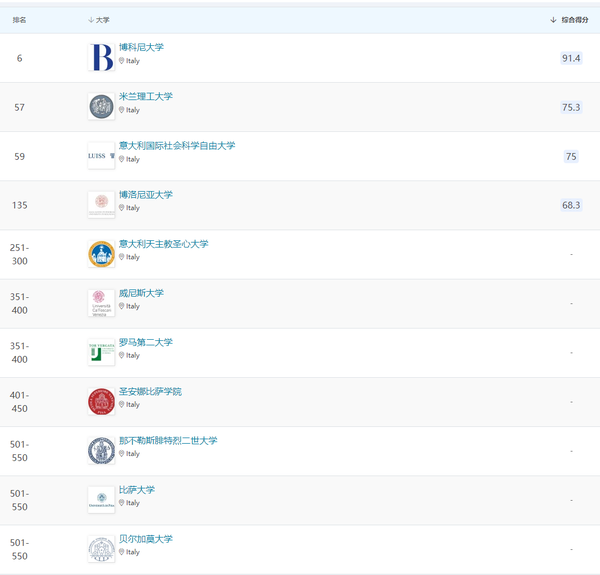Click the location pin icon under 意大利国际社会科学自由大学
The width and height of the screenshot is (600, 575).
pyautogui.click(x=121, y=159)
